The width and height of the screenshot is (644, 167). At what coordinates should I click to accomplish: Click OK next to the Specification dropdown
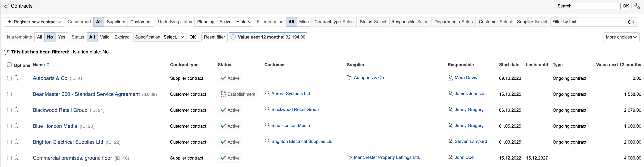[x=192, y=37]
